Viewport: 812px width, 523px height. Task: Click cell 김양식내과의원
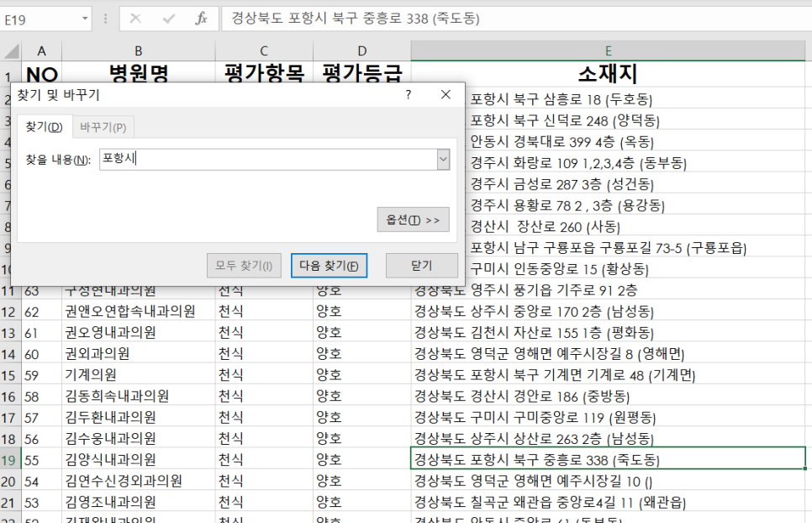(x=138, y=460)
